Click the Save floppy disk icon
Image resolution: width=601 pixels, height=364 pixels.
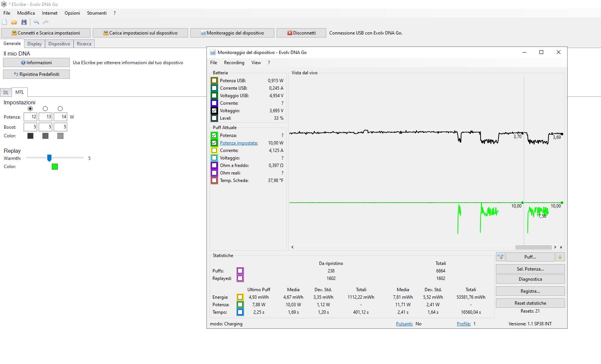(x=24, y=22)
